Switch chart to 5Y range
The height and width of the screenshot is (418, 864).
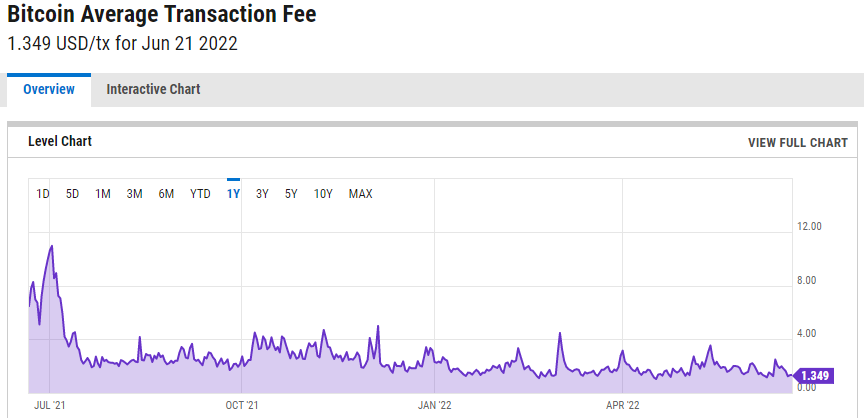(x=291, y=194)
